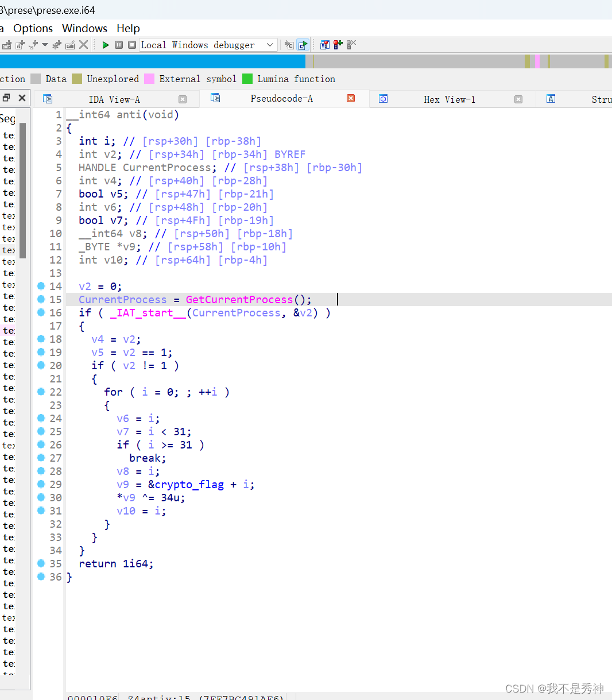Open the debugger selector list arrow
This screenshot has height=700, width=612.
(x=270, y=44)
